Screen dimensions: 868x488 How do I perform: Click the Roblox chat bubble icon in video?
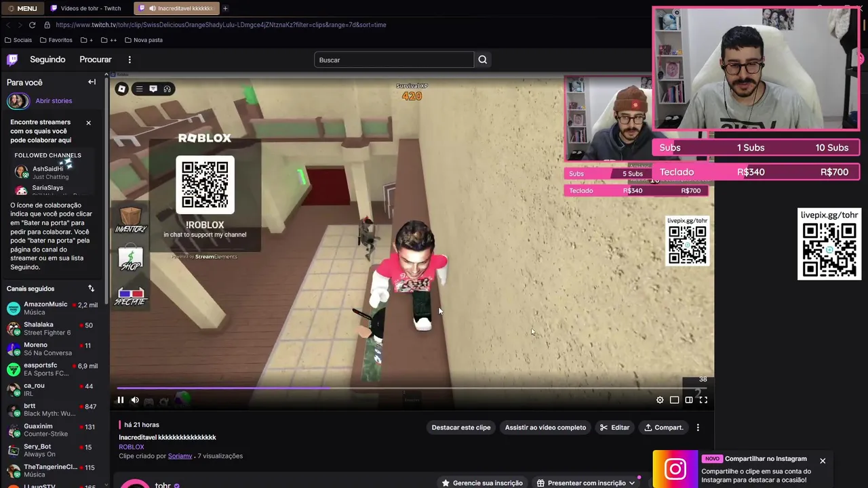(x=153, y=89)
